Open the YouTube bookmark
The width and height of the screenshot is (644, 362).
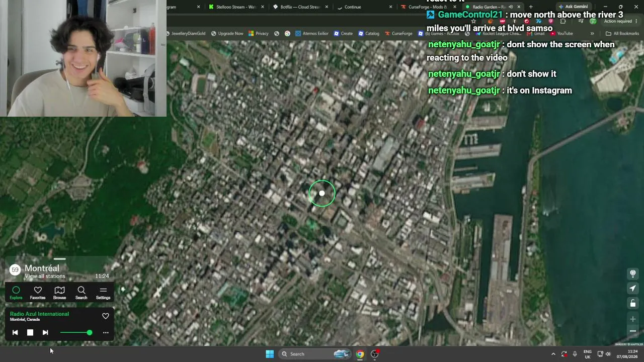561,34
